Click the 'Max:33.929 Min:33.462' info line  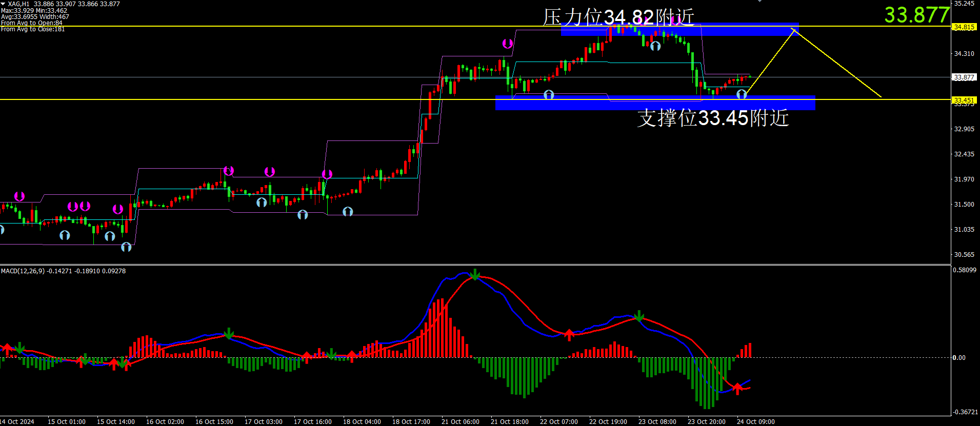pyautogui.click(x=34, y=10)
